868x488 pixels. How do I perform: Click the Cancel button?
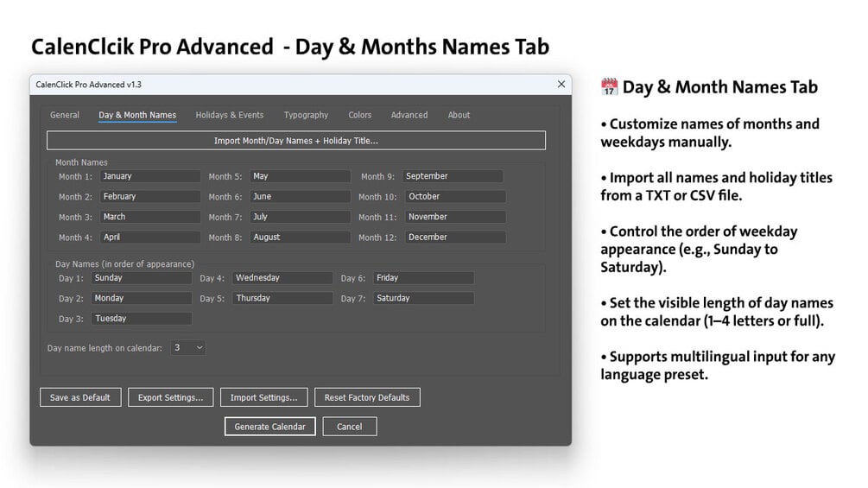click(350, 427)
